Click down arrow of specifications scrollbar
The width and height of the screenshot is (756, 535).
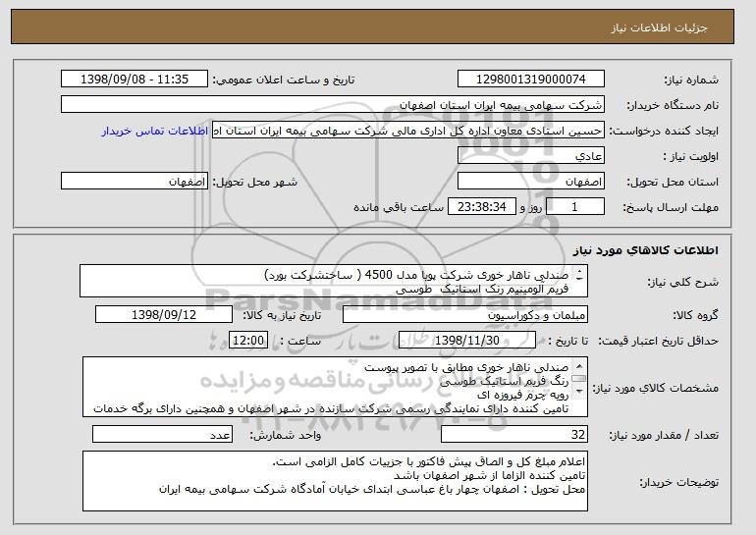coord(579,391)
